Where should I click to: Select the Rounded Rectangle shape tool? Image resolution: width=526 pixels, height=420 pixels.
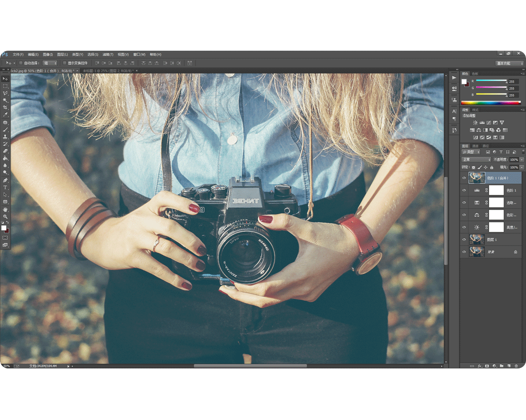(x=5, y=202)
